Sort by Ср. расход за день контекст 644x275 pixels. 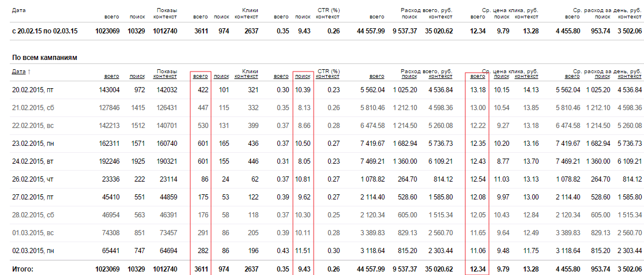(630, 76)
